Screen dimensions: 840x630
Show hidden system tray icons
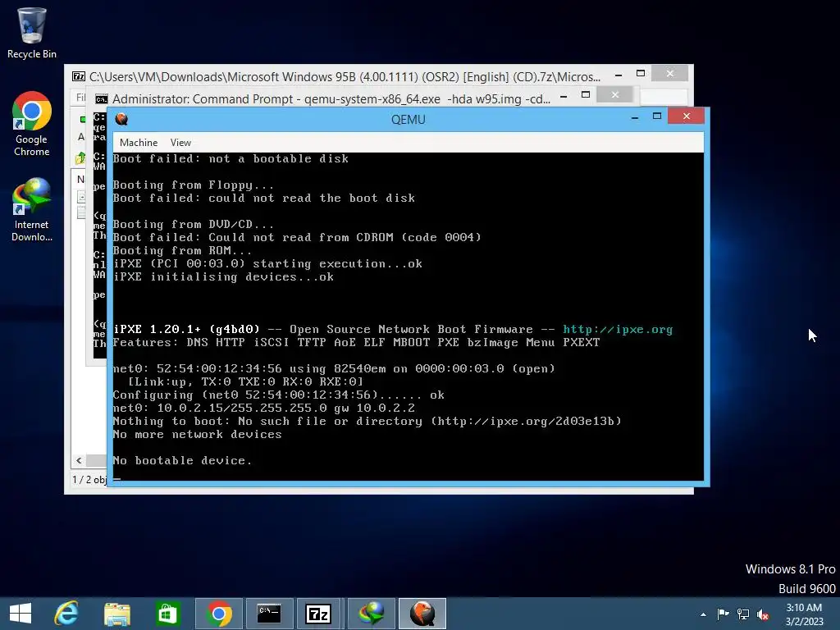pos(703,614)
